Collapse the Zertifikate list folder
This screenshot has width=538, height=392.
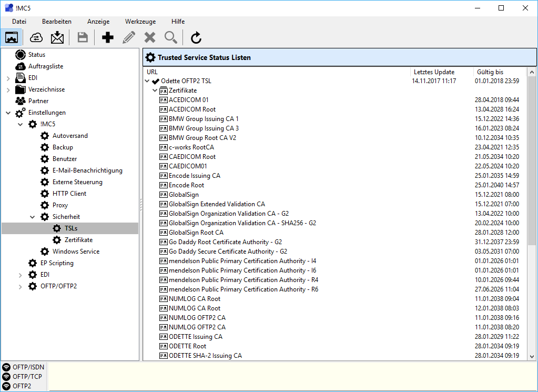(155, 91)
